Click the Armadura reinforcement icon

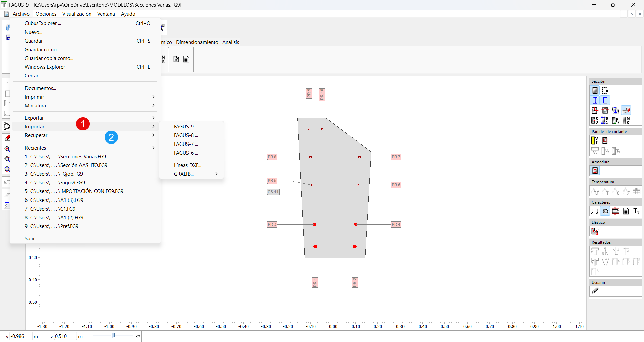point(595,171)
